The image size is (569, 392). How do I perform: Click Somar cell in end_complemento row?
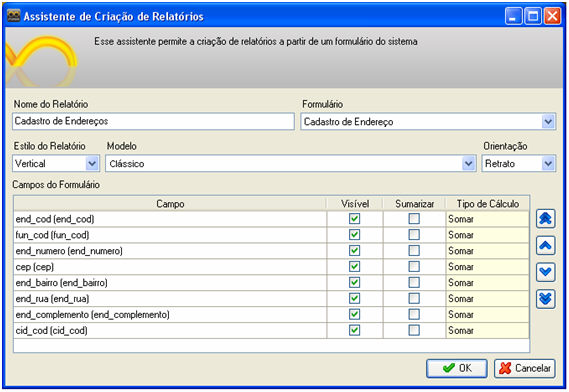[x=487, y=315]
